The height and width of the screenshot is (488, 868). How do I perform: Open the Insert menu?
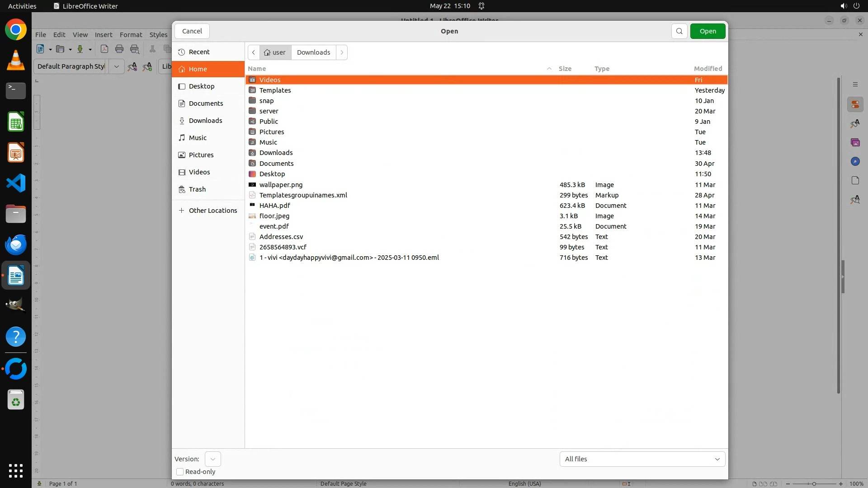click(x=103, y=35)
